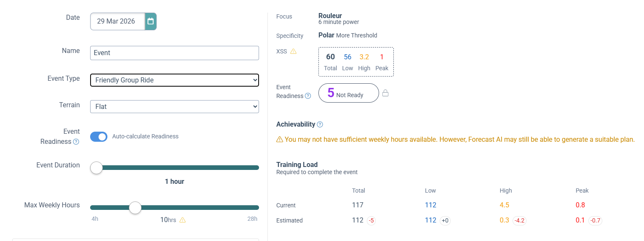Click the XSS score summary box
644x241 pixels.
[x=356, y=62]
